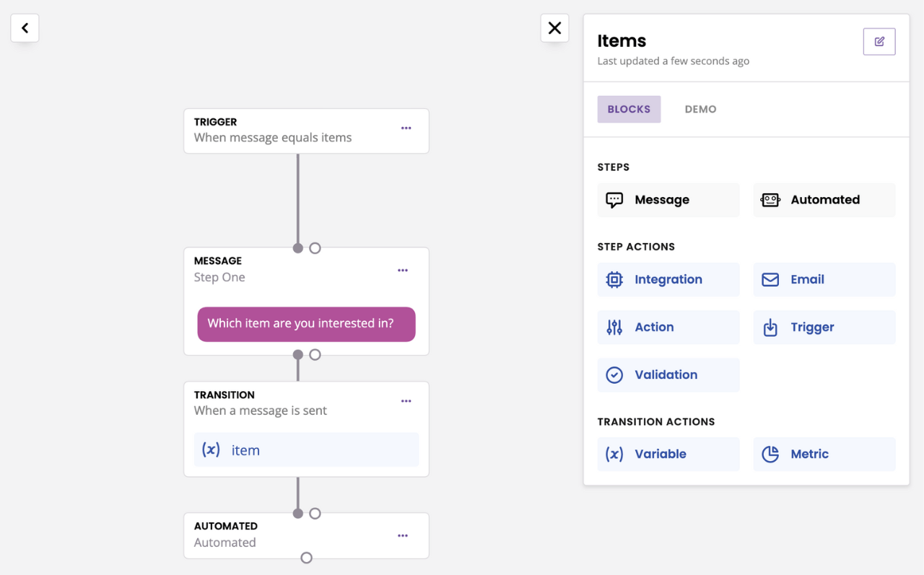Viewport: 924px width, 575px height.
Task: Choose the Email step action
Action: pos(824,279)
